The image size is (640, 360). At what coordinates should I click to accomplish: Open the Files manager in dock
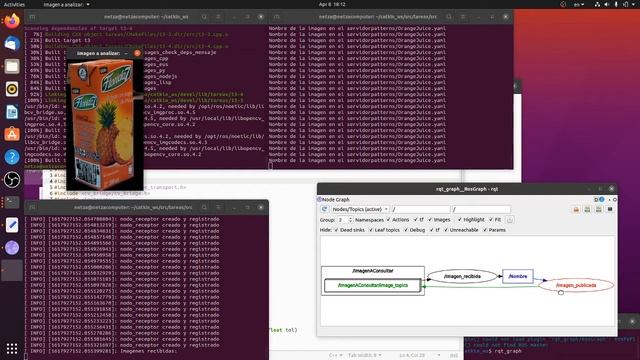click(12, 66)
